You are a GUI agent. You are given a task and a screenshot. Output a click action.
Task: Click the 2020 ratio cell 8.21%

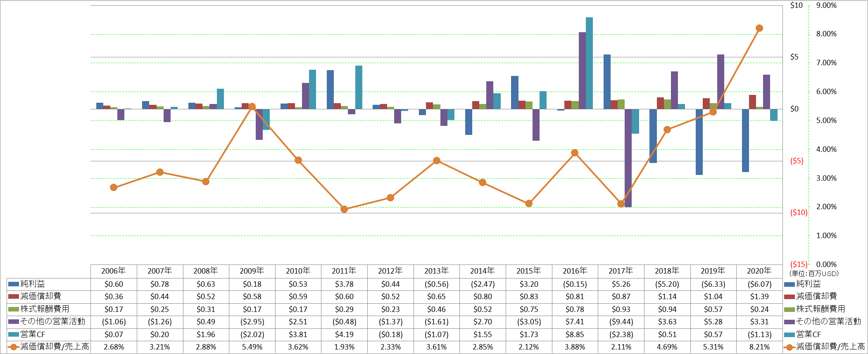(759, 347)
